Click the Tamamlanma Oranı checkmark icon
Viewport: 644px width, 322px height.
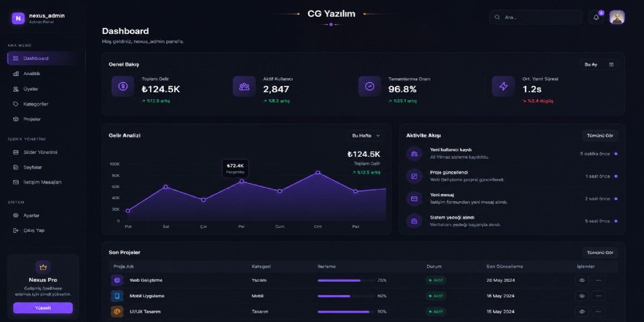pos(370,86)
